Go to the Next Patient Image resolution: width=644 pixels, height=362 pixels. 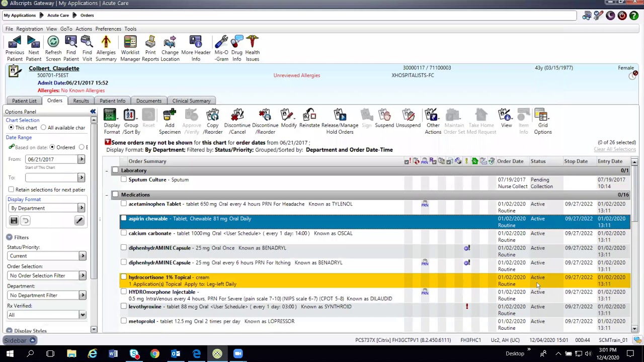pos(33,48)
